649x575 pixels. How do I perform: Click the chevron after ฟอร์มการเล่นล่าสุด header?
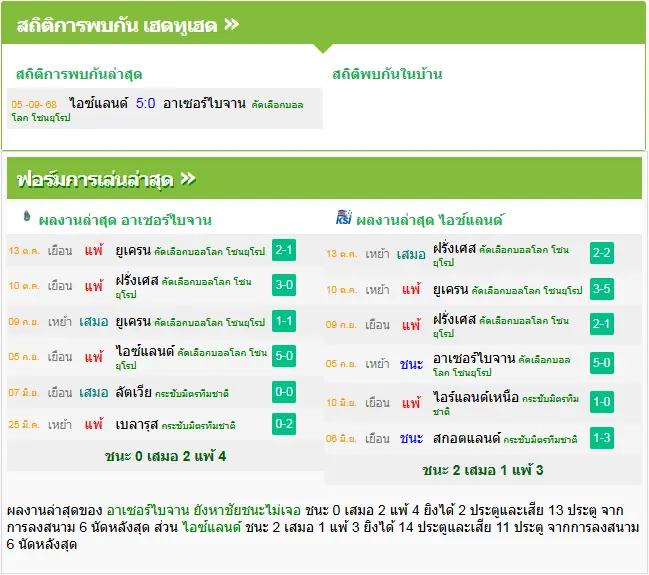tap(188, 179)
